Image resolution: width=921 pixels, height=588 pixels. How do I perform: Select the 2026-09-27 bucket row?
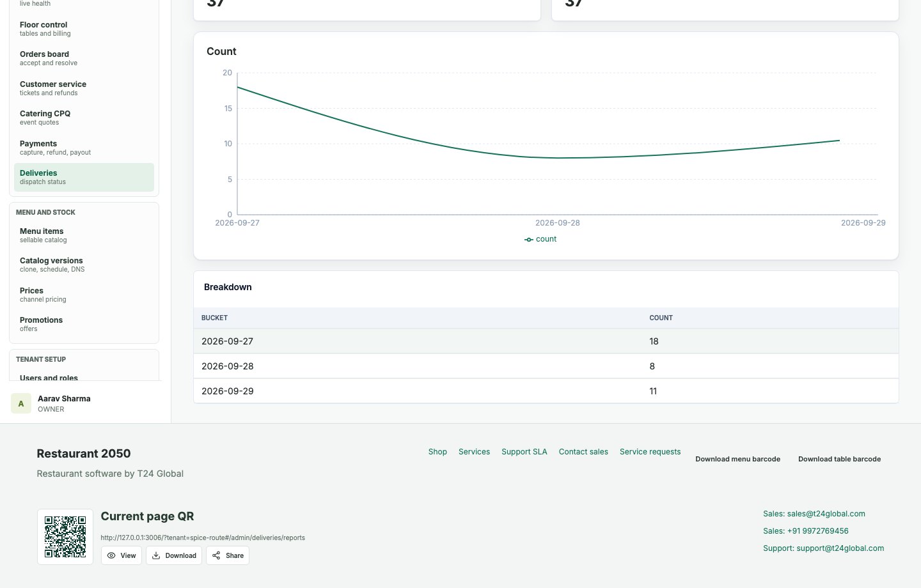pyautogui.click(x=546, y=341)
